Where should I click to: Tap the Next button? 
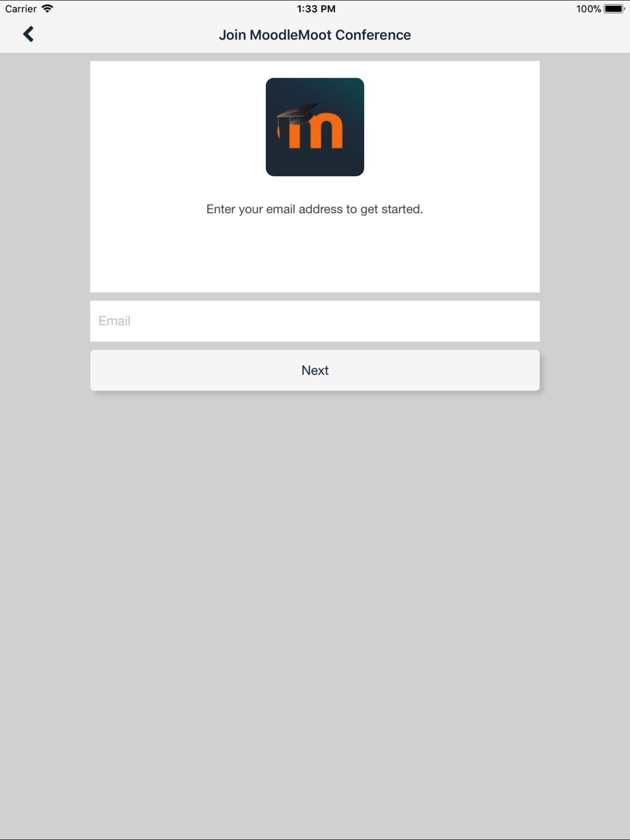[x=315, y=370]
